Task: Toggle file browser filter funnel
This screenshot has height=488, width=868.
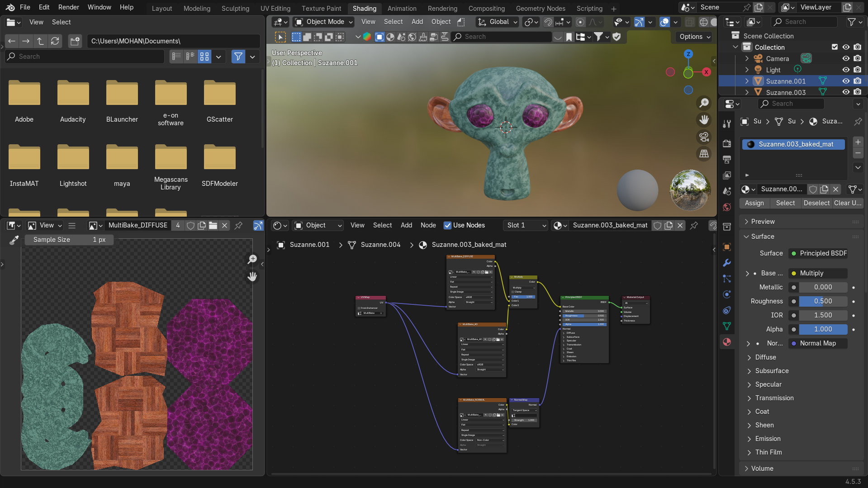Action: [x=238, y=57]
